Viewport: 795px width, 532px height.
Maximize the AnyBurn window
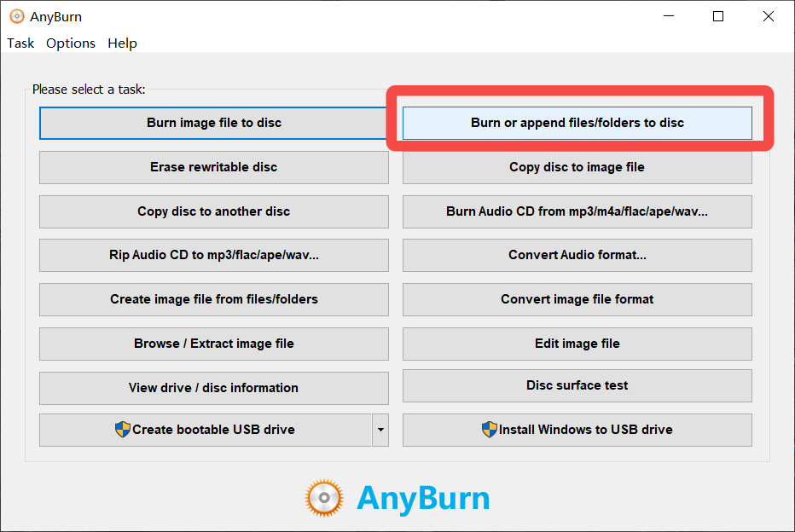click(x=718, y=16)
